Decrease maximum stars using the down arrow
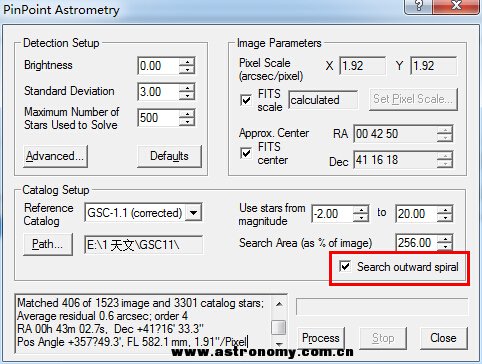 (x=187, y=122)
